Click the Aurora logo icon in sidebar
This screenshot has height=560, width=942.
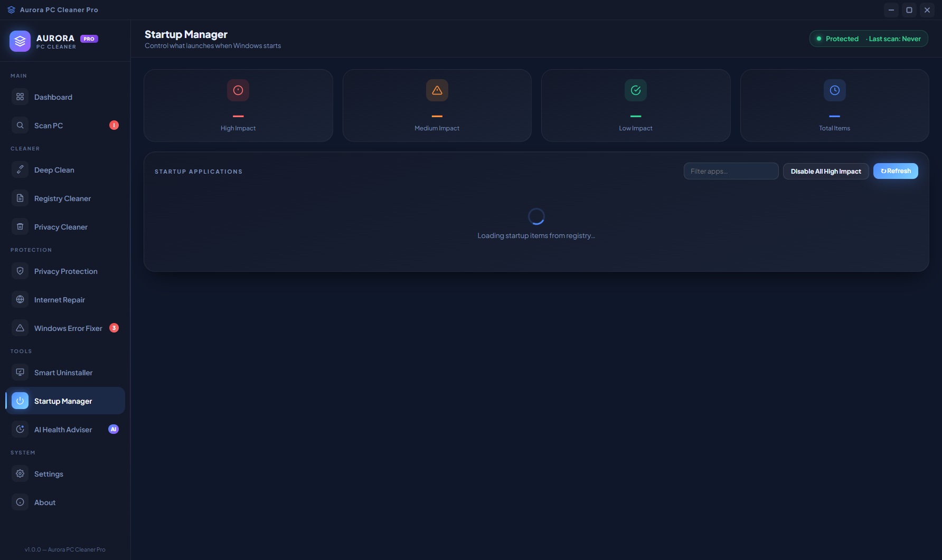[x=20, y=41]
